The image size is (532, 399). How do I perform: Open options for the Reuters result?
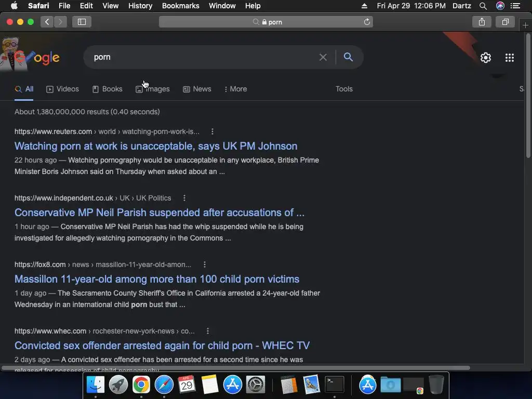[x=212, y=131]
